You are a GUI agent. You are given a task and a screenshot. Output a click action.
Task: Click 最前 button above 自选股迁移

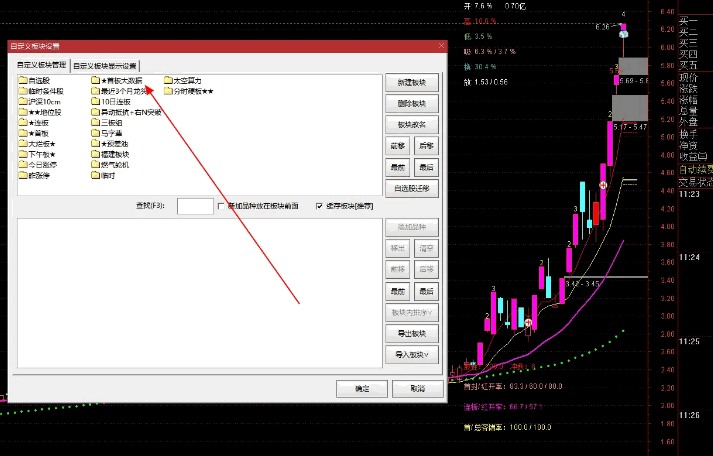398,167
